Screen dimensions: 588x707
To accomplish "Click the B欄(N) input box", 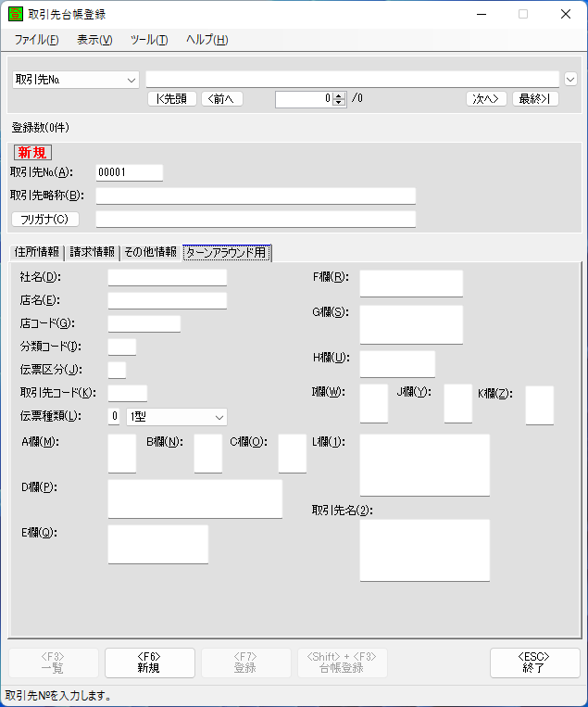I will pos(208,454).
